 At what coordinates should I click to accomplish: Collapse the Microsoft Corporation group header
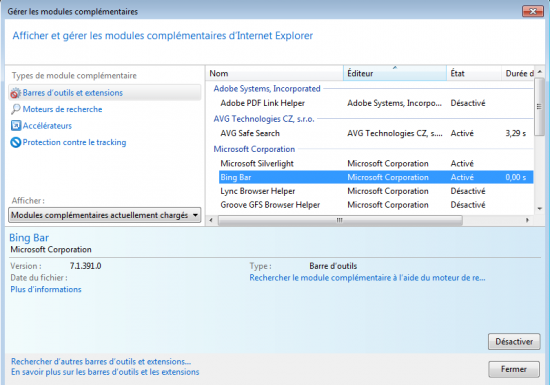tap(254, 149)
